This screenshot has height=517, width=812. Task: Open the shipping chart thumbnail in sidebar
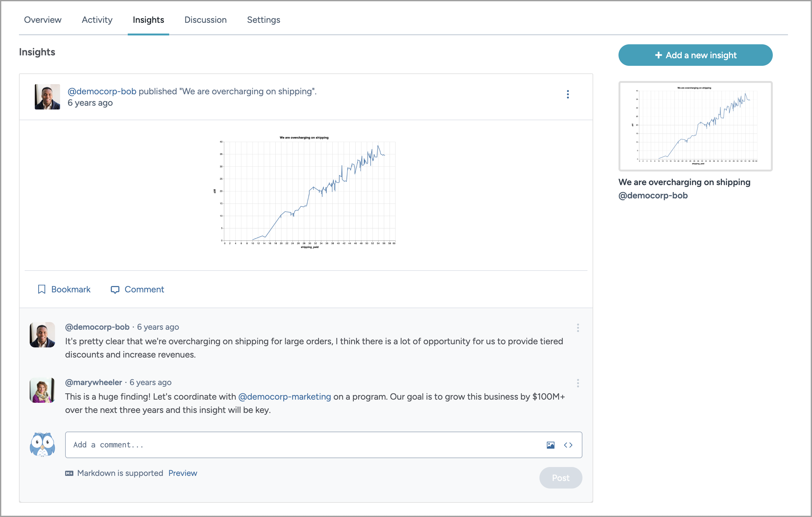click(x=695, y=126)
